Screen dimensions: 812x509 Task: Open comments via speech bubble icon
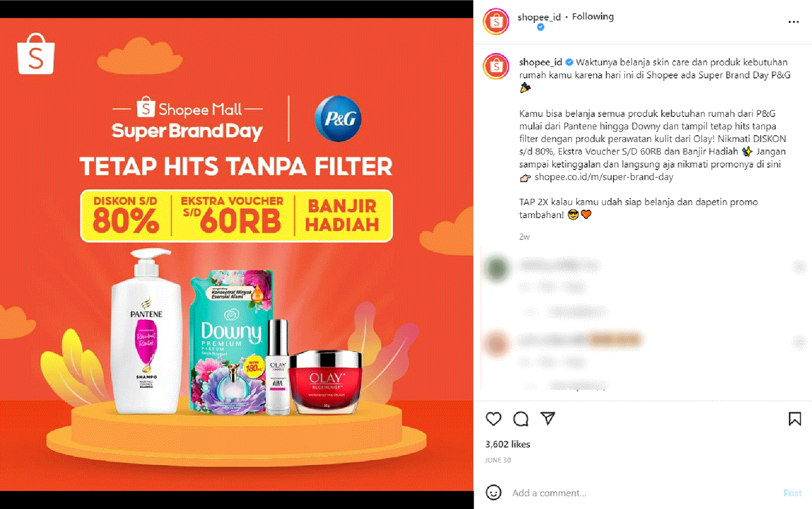click(x=521, y=419)
